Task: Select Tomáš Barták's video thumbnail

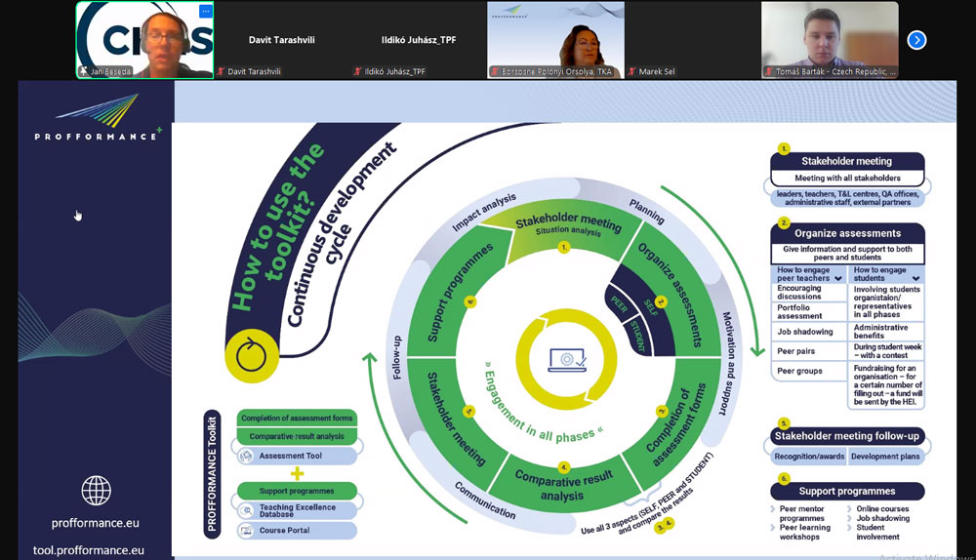Action: 830,39
